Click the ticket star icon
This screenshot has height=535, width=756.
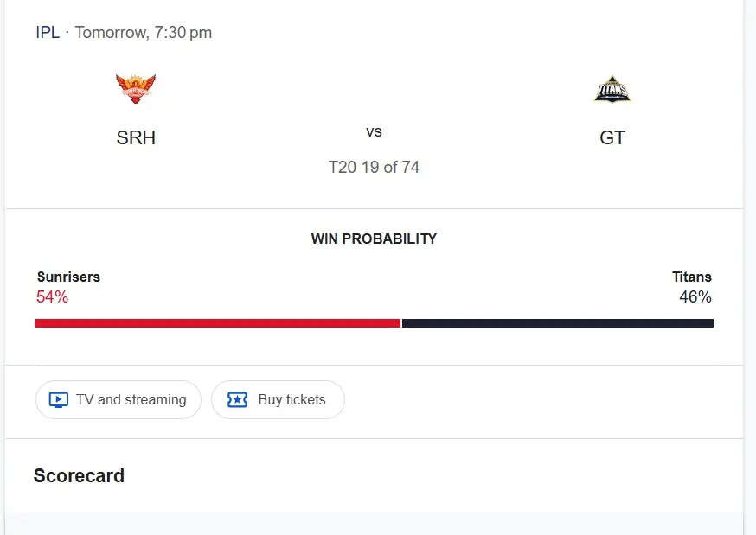click(237, 400)
